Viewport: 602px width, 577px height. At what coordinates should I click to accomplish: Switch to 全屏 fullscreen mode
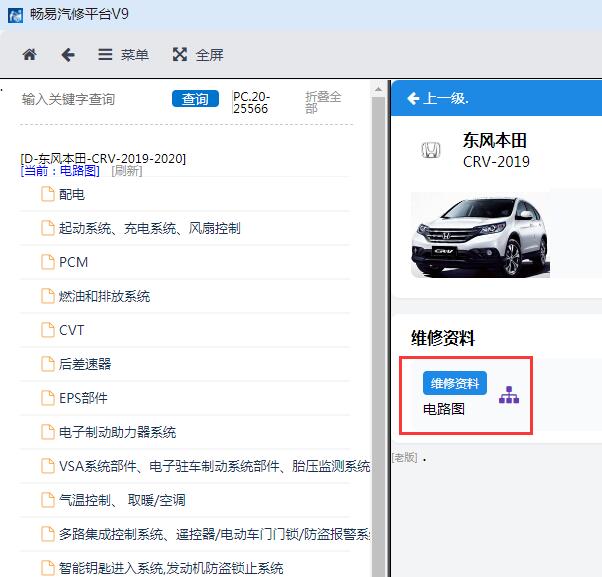point(198,55)
